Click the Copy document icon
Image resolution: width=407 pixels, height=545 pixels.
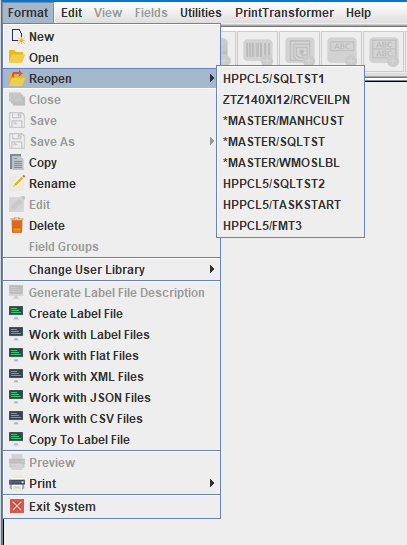[17, 162]
